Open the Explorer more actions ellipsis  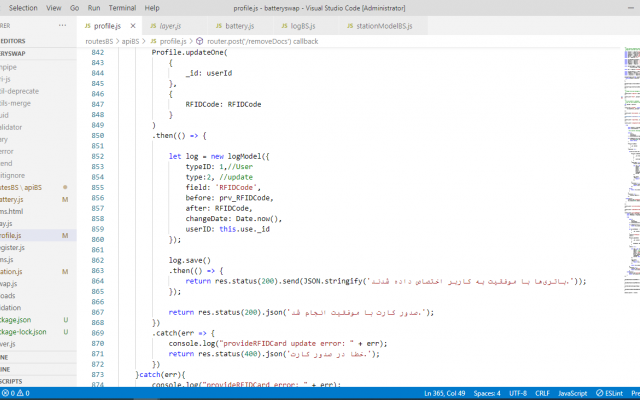(x=62, y=25)
